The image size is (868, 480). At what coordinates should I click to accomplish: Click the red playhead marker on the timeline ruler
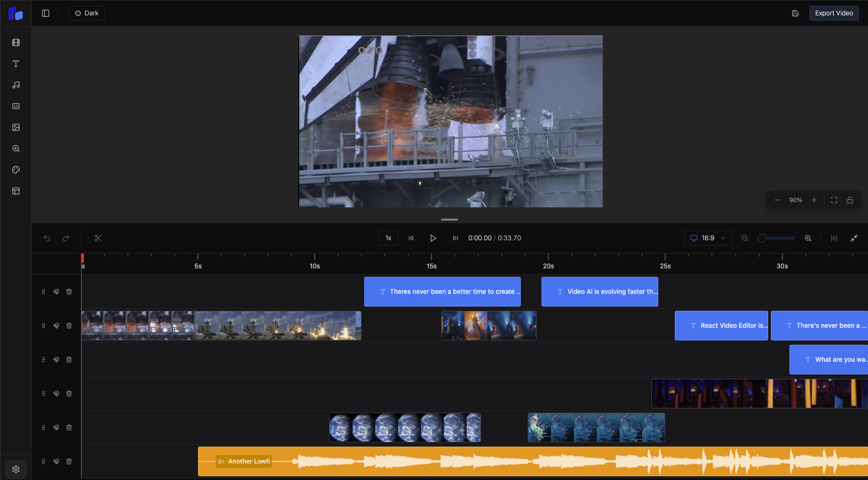pos(82,258)
